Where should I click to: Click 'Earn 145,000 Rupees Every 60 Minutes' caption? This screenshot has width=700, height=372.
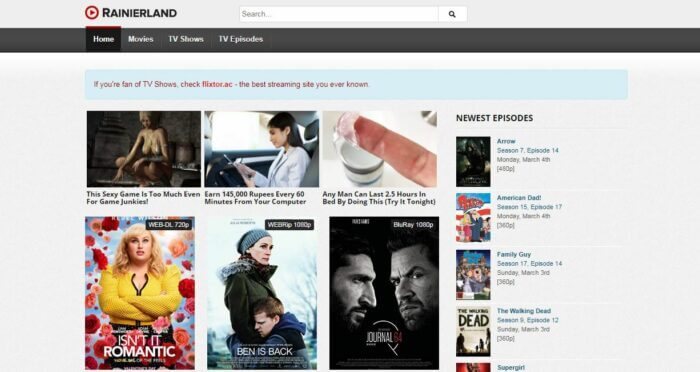[x=255, y=198]
